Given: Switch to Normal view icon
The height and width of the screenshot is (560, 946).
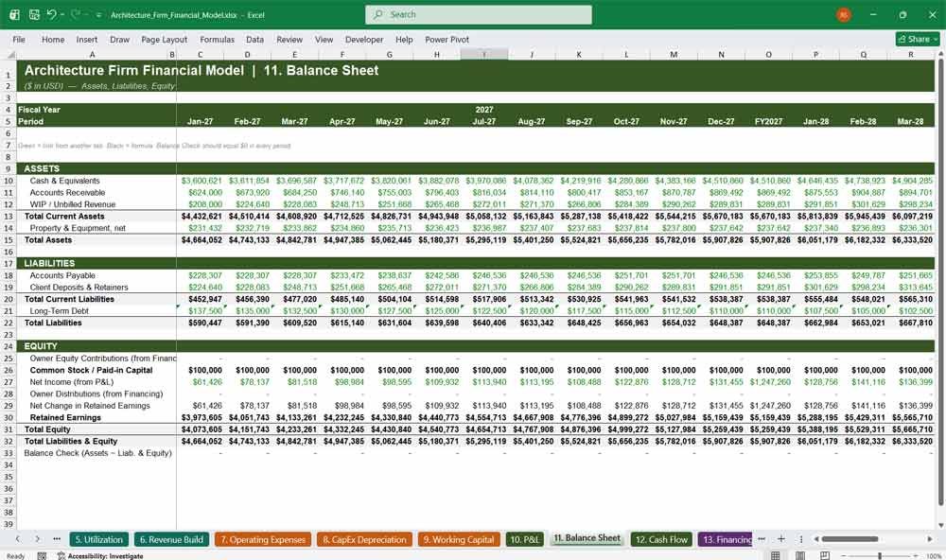Looking at the screenshot, I should [x=776, y=555].
